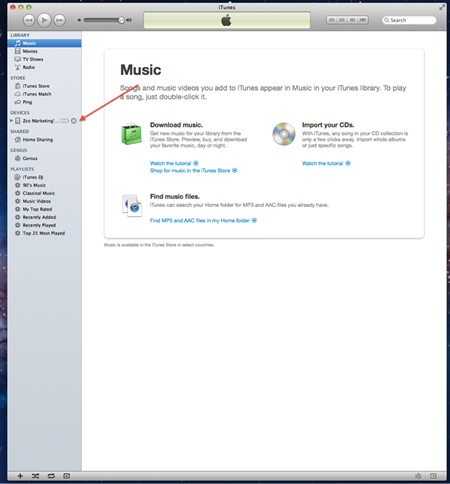Toggle the sidebar panel at bottom right

[433, 476]
